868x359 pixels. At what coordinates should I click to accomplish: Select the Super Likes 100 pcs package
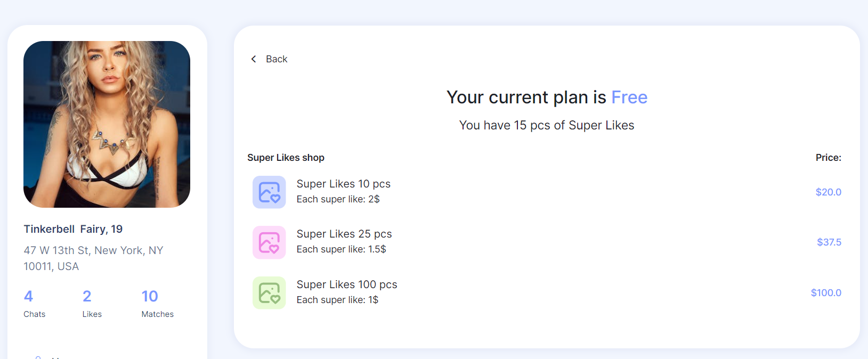pos(547,292)
